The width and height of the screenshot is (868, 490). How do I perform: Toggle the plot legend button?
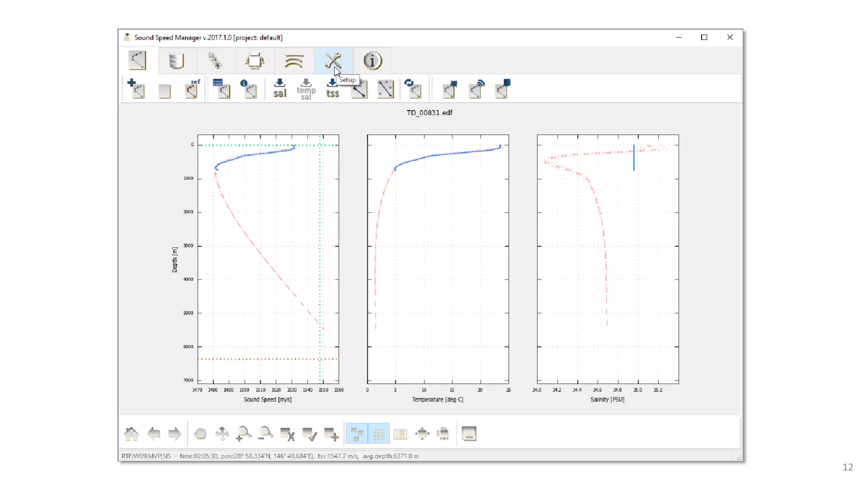pyautogui.click(x=400, y=434)
